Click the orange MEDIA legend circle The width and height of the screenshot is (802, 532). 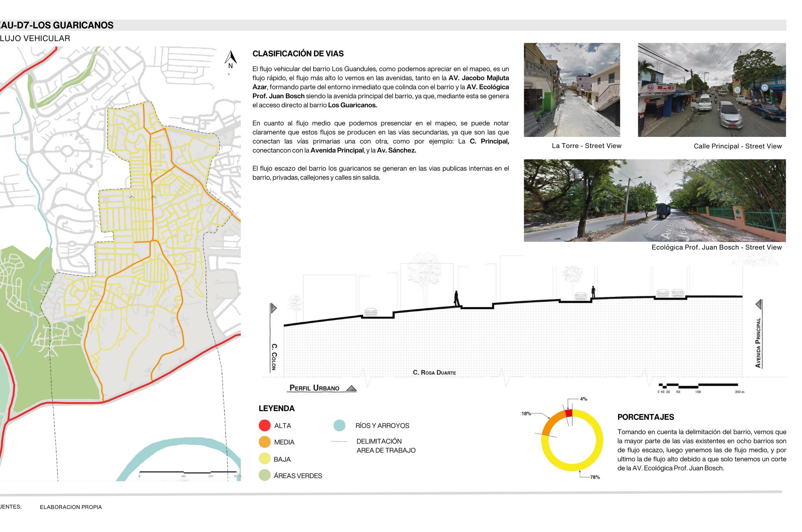tap(265, 442)
